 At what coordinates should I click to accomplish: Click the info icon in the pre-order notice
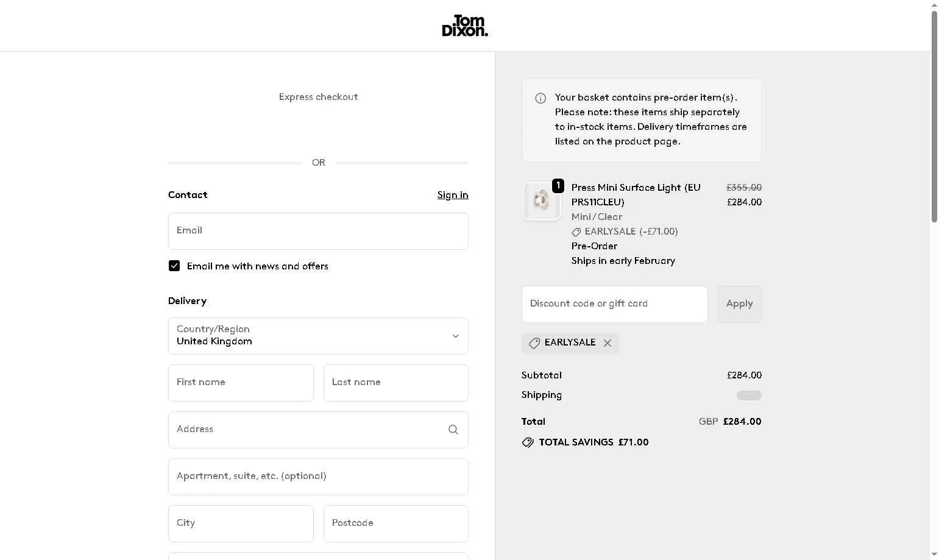[x=540, y=98]
